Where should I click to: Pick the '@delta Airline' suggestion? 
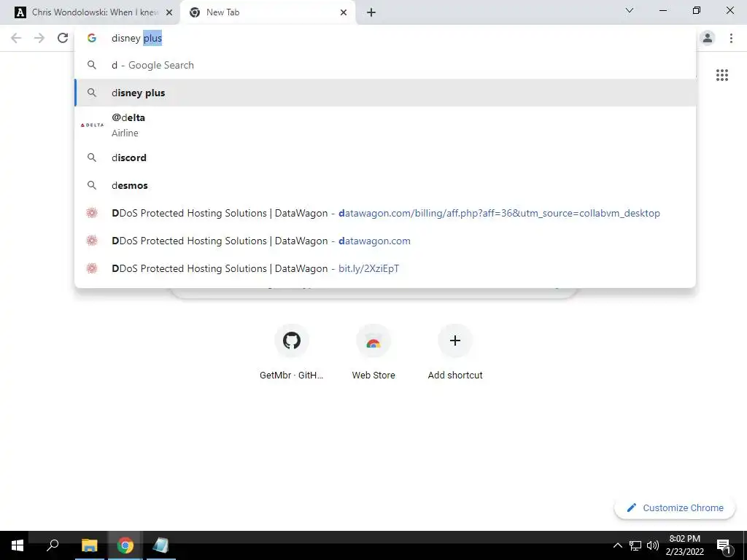pos(385,125)
